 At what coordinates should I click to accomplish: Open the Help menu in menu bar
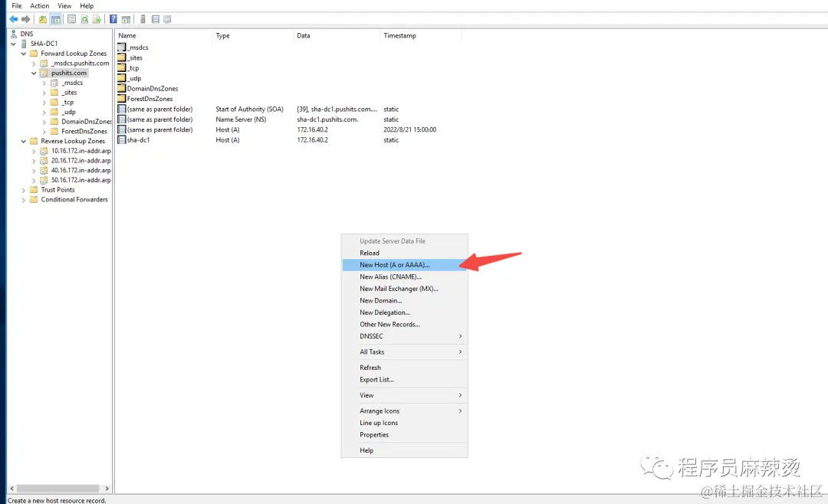point(87,6)
